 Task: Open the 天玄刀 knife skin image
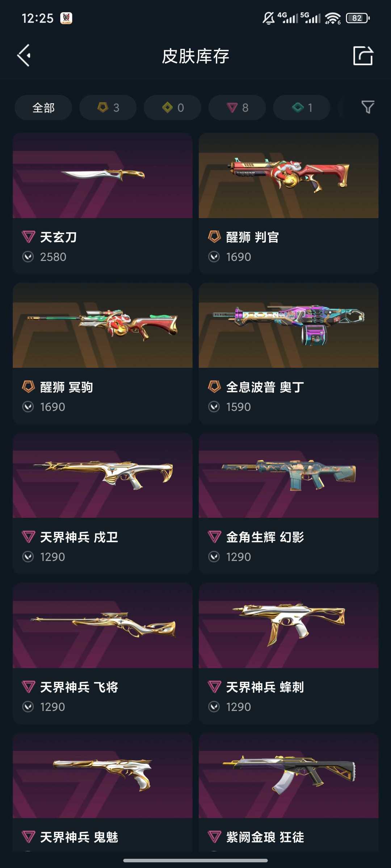(102, 175)
